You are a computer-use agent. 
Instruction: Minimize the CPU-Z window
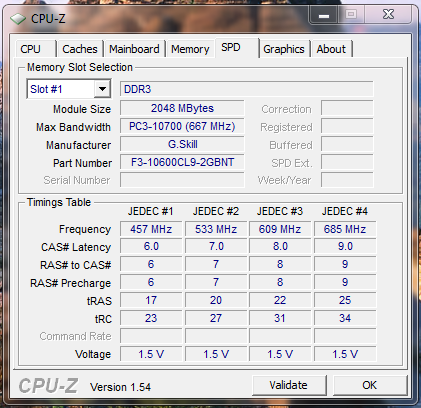pyautogui.click(x=324, y=15)
